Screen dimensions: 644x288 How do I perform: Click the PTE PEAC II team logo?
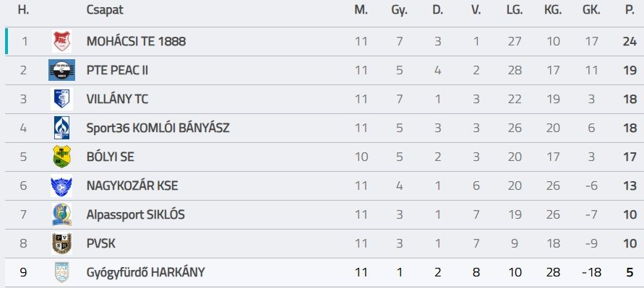[x=61, y=70]
